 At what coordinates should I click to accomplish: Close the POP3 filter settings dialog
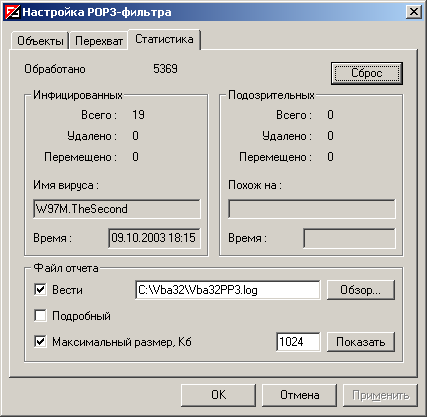pos(413,12)
